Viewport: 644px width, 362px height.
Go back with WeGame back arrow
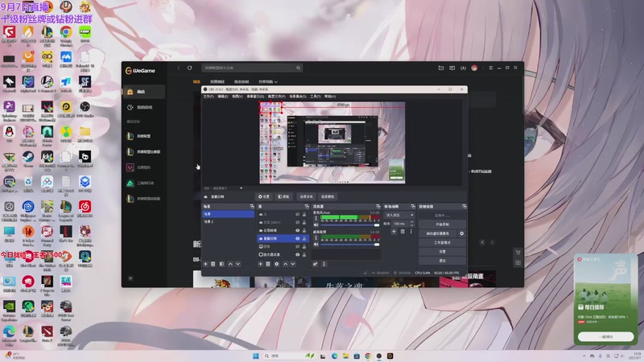179,68
